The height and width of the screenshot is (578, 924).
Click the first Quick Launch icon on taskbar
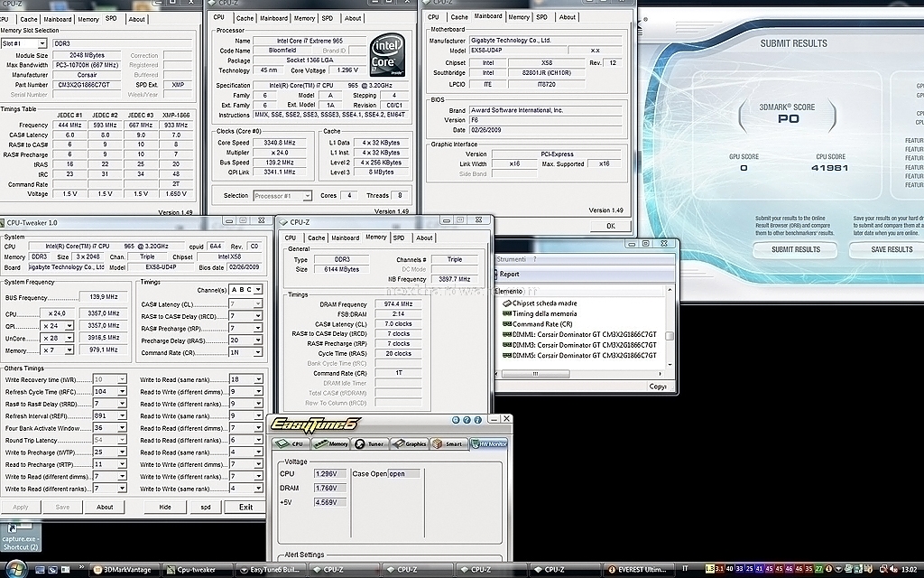[x=40, y=570]
